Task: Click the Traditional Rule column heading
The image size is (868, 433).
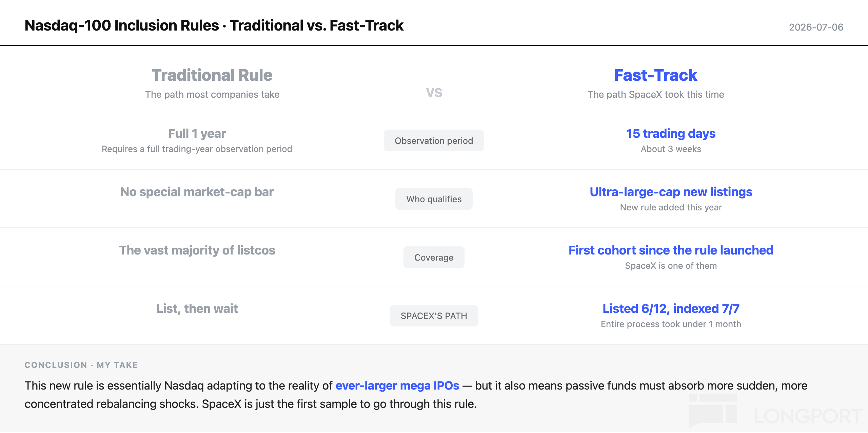Action: (212, 75)
